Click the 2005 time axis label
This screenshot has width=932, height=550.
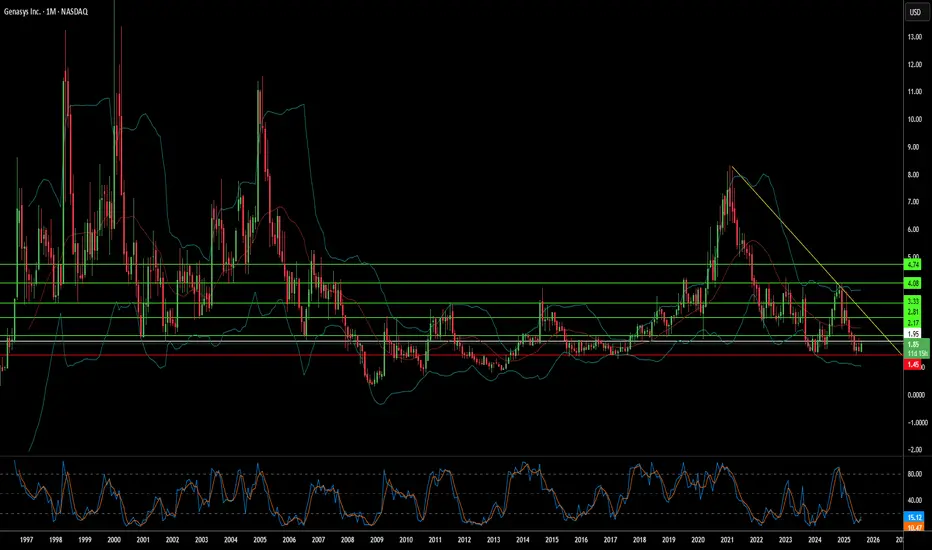pos(260,540)
